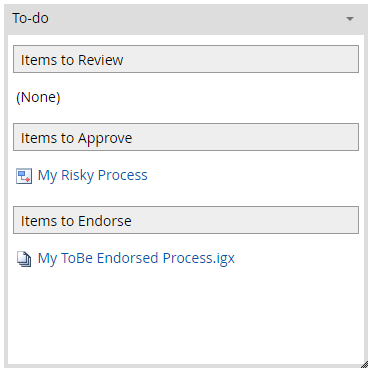This screenshot has width=372, height=370.
Task: Select the (None) placeholder under Items to Review
Action: click(38, 97)
